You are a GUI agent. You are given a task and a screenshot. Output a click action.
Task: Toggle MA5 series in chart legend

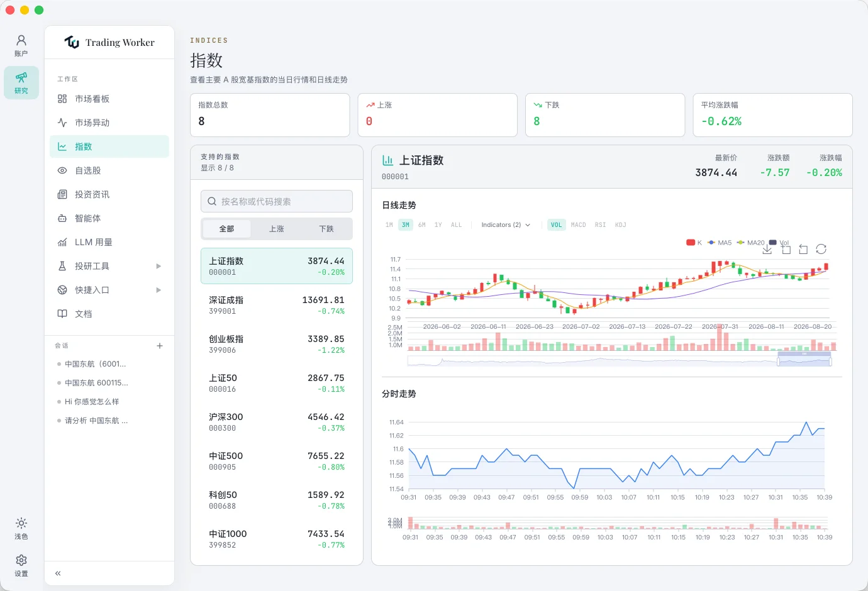click(x=720, y=243)
